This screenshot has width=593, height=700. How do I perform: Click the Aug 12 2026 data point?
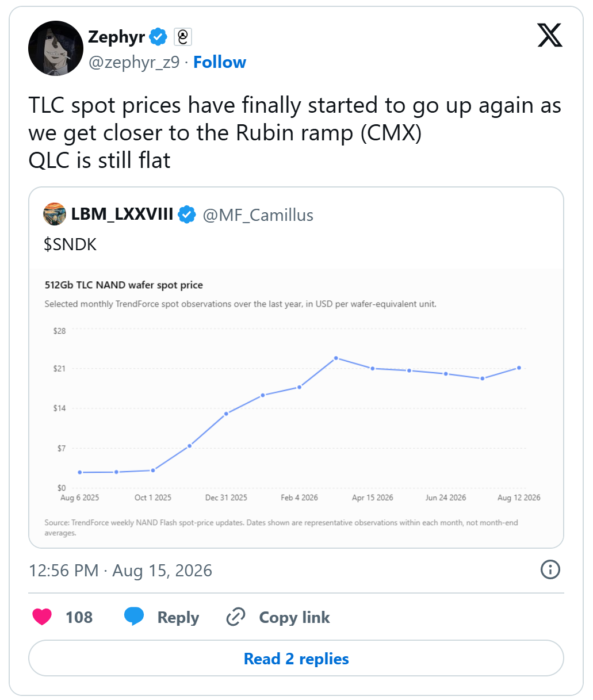(519, 368)
